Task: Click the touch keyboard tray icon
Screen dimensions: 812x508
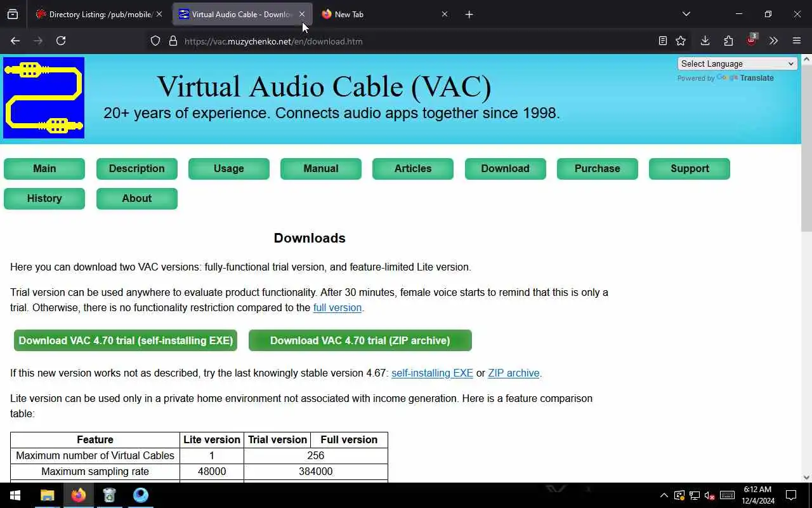Action: tap(728, 495)
